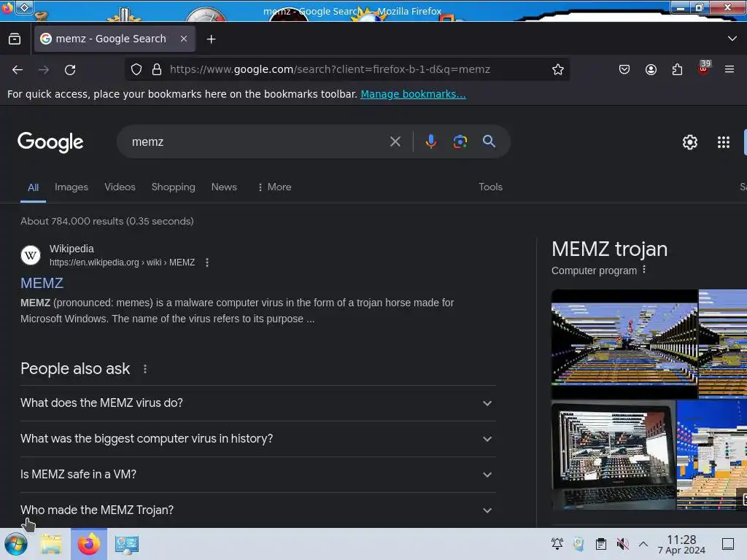Screen dimensions: 747x560
Task: Open Firefox View in tab bar
Action: tap(15, 39)
